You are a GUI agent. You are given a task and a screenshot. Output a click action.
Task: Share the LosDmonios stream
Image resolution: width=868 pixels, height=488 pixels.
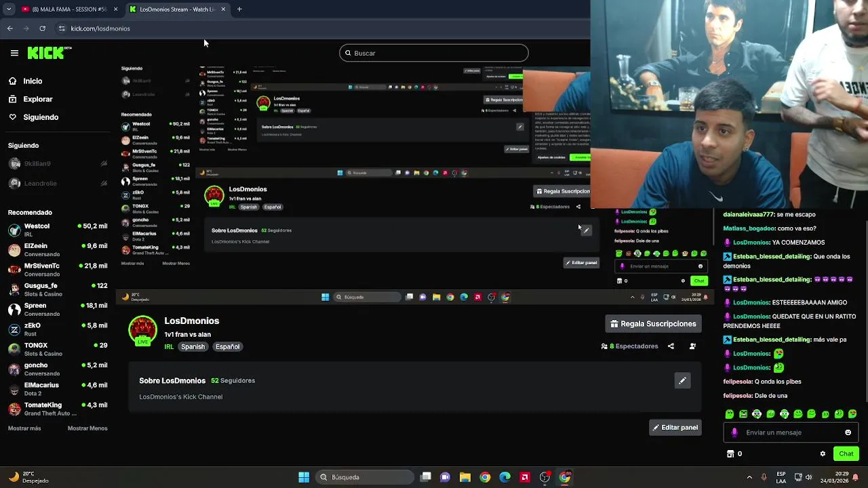[671, 346]
